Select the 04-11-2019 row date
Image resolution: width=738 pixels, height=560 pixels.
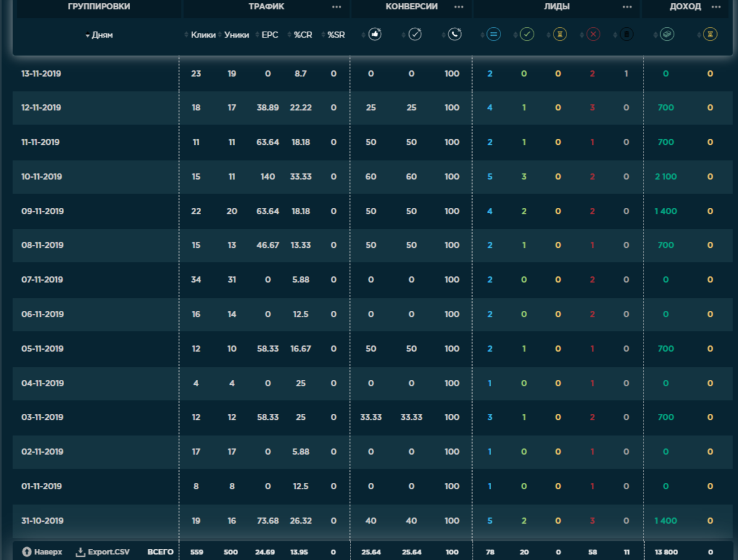click(43, 383)
